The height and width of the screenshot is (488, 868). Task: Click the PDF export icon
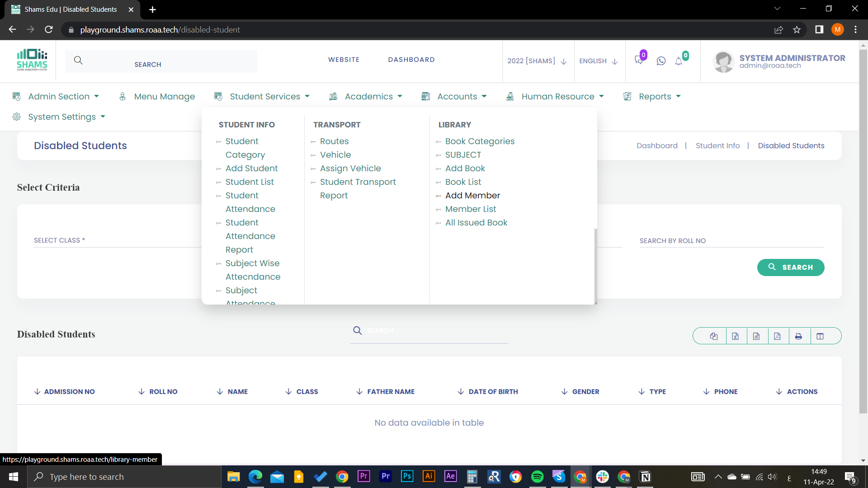pos(778,336)
